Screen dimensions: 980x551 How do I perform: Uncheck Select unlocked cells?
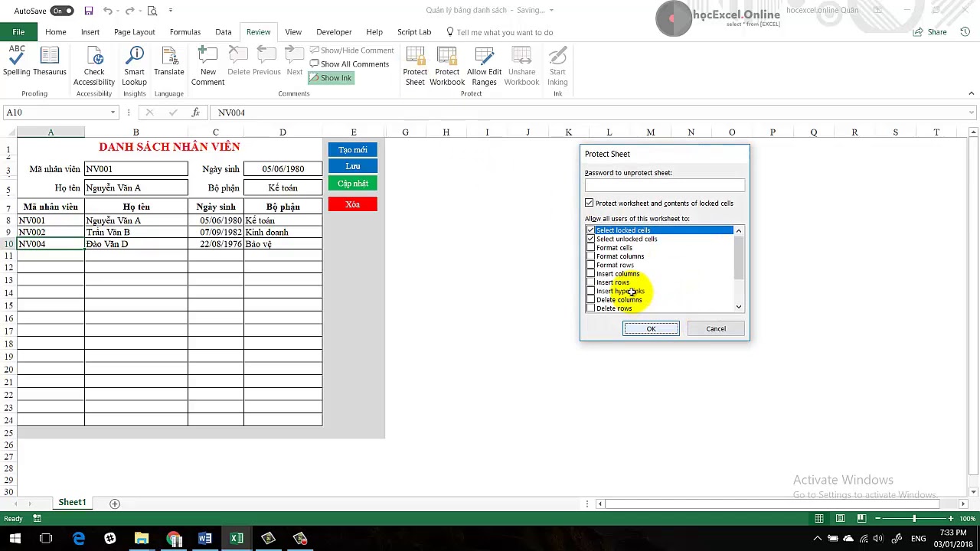tap(590, 239)
